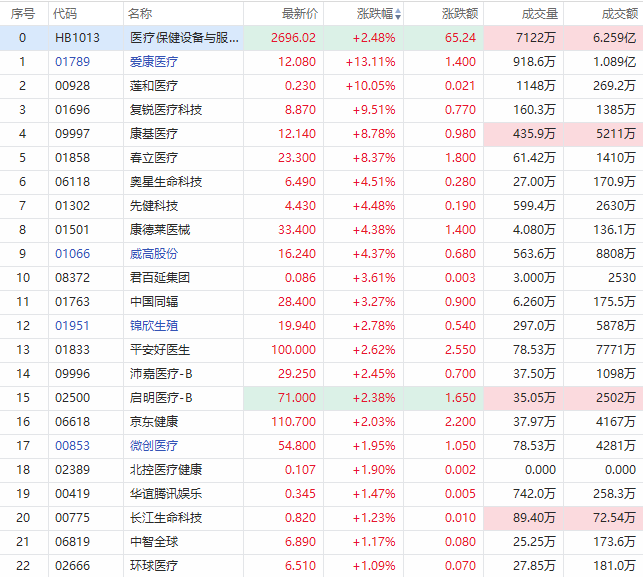
Task: Open the 威高股份 stock link
Action: [x=154, y=254]
